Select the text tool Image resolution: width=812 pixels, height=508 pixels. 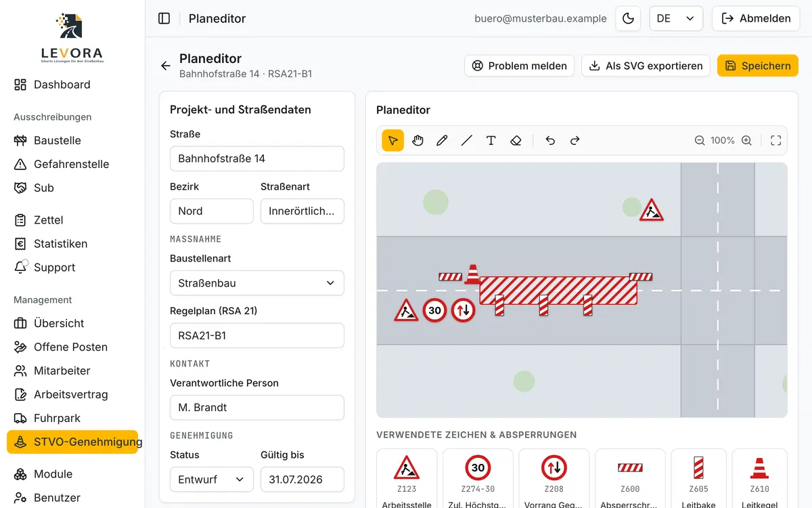[491, 140]
